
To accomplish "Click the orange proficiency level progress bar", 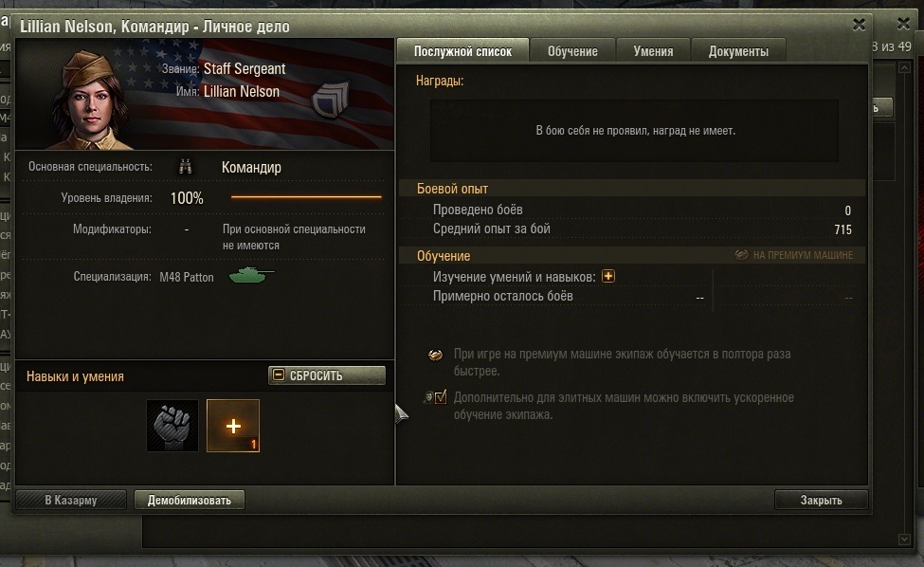I will pos(306,197).
